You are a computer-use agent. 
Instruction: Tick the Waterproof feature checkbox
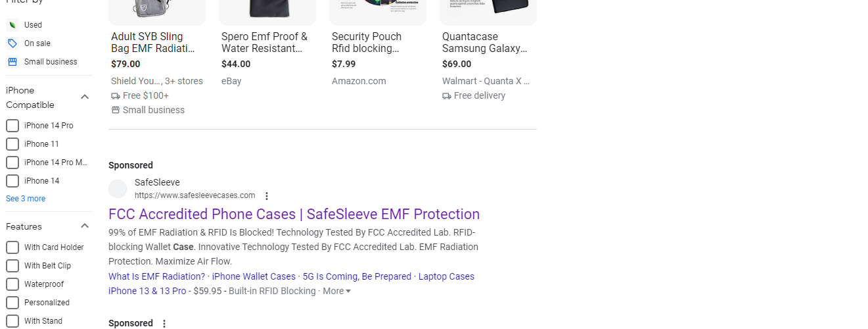click(12, 284)
